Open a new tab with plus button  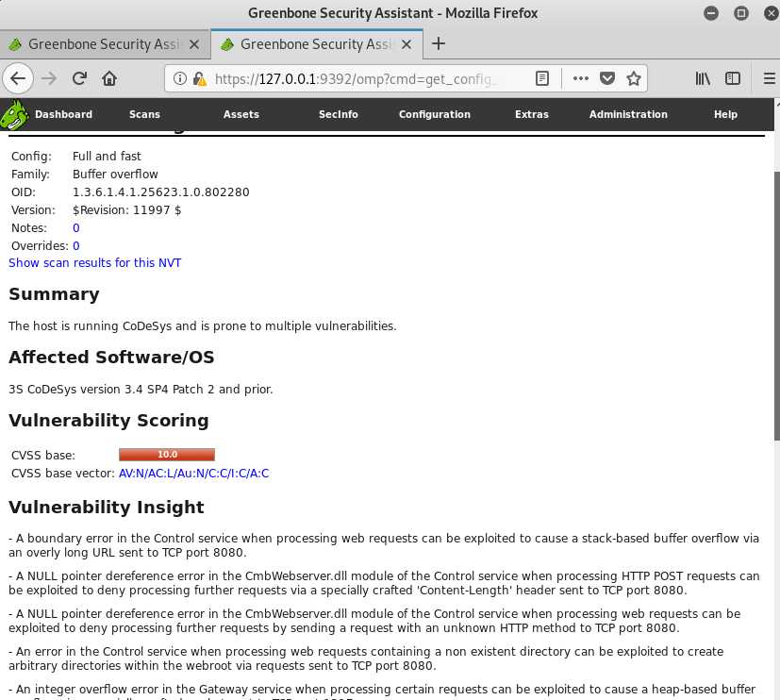[439, 43]
